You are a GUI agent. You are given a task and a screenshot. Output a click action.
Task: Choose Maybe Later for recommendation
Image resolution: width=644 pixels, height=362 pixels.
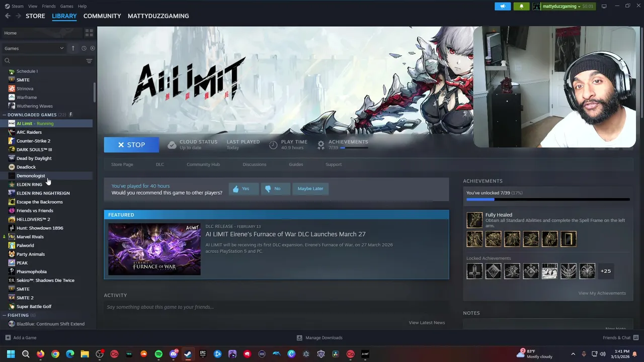pos(310,189)
